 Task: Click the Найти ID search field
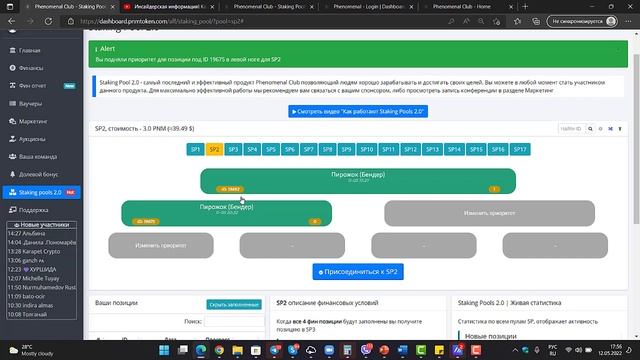(571, 129)
